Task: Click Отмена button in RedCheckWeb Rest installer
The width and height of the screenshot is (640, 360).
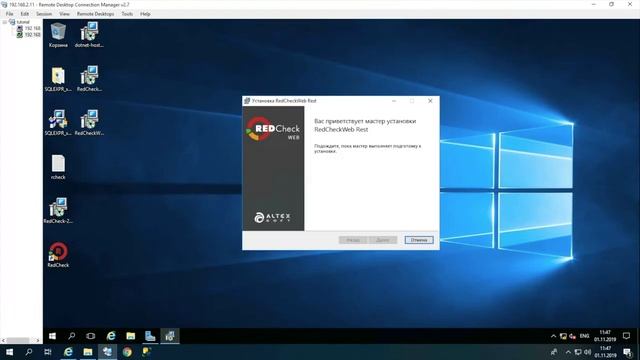Action: click(x=419, y=240)
